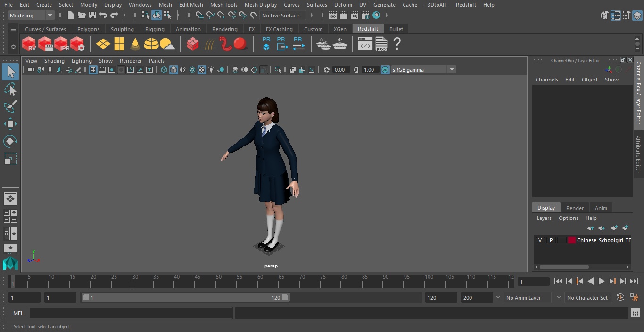Switch to Anim layer tab
644x332 pixels.
(x=601, y=208)
